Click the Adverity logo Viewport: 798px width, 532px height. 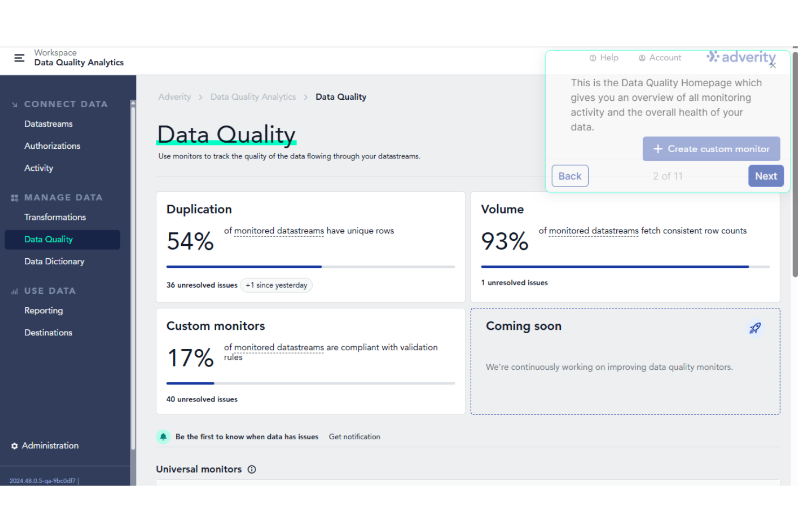coord(741,57)
